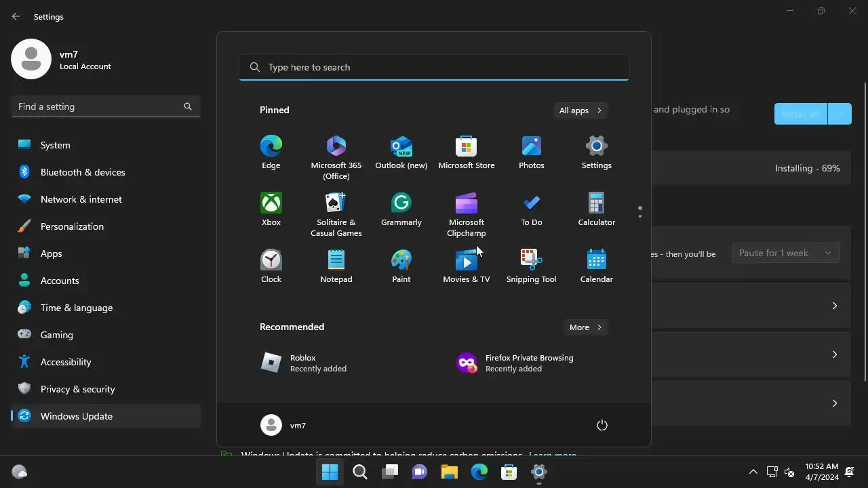Open Accounts settings category

(x=105, y=281)
